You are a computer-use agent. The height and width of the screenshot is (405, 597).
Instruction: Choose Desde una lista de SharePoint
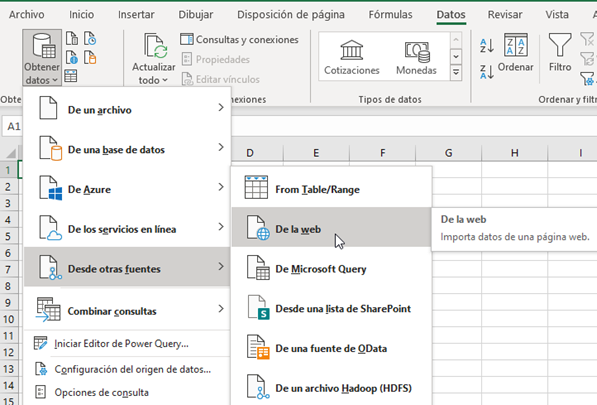tap(332, 308)
